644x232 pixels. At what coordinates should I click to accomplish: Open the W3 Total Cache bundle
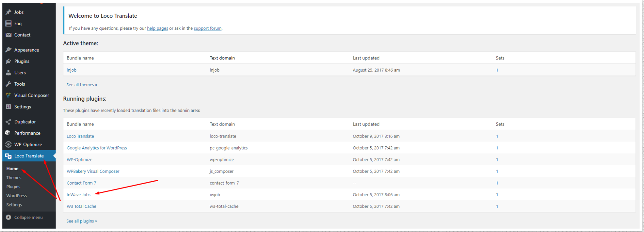(x=81, y=206)
